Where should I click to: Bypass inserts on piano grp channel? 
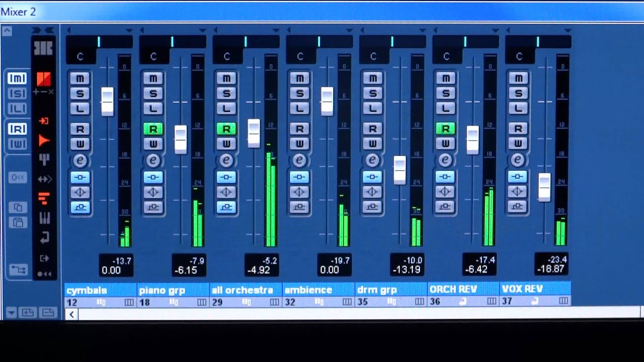153,177
